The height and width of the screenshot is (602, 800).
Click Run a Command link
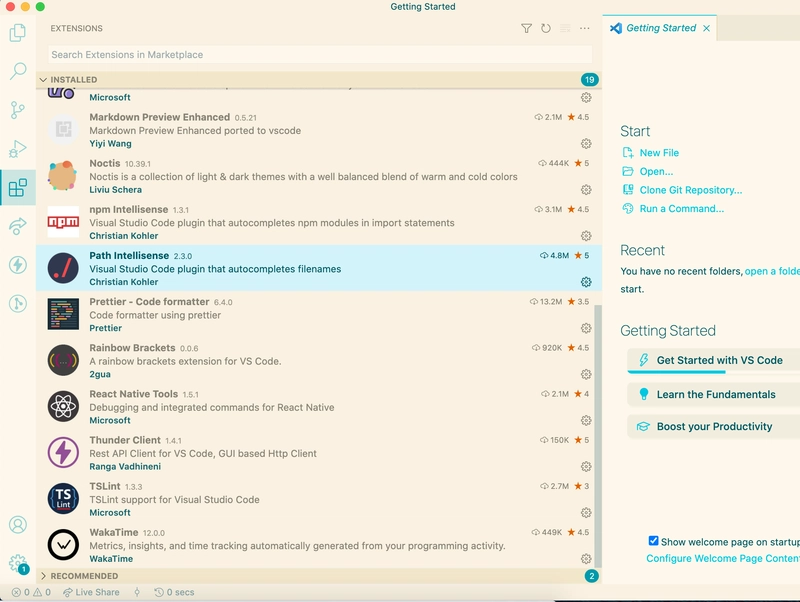682,209
